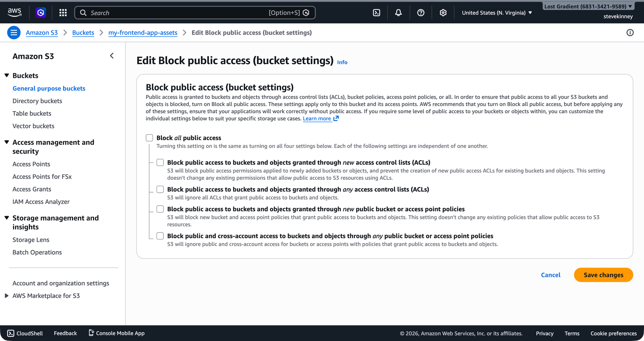Enable Block all public access checkbox

coord(149,138)
